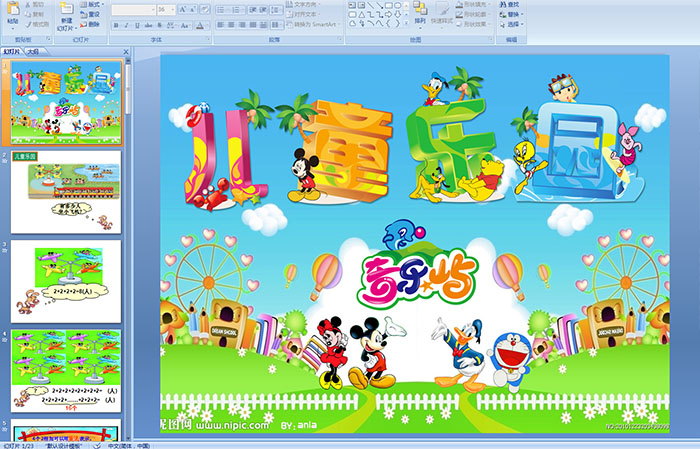The image size is (700, 449).
Task: Toggle Center alignment button
Action: tap(231, 25)
